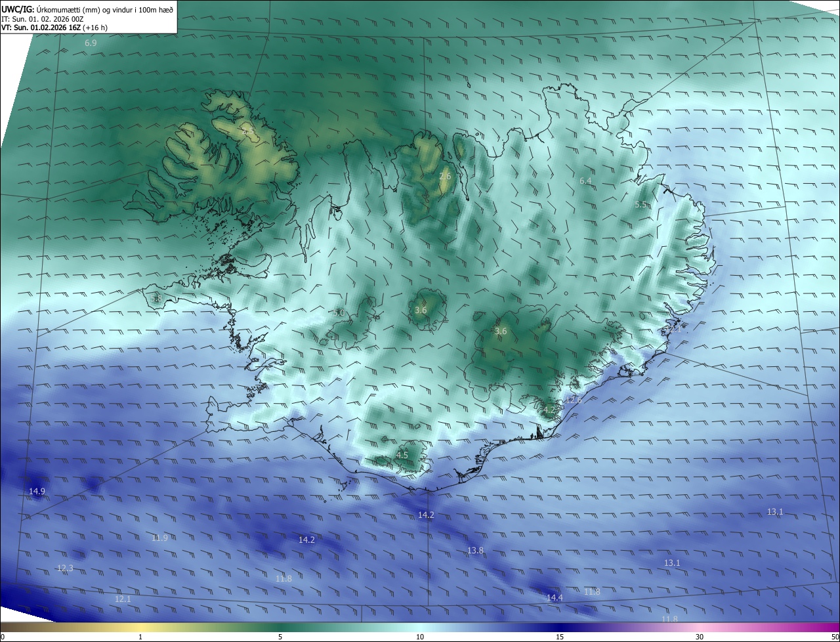Click the 5.8 value on western peninsula

pos(156,299)
